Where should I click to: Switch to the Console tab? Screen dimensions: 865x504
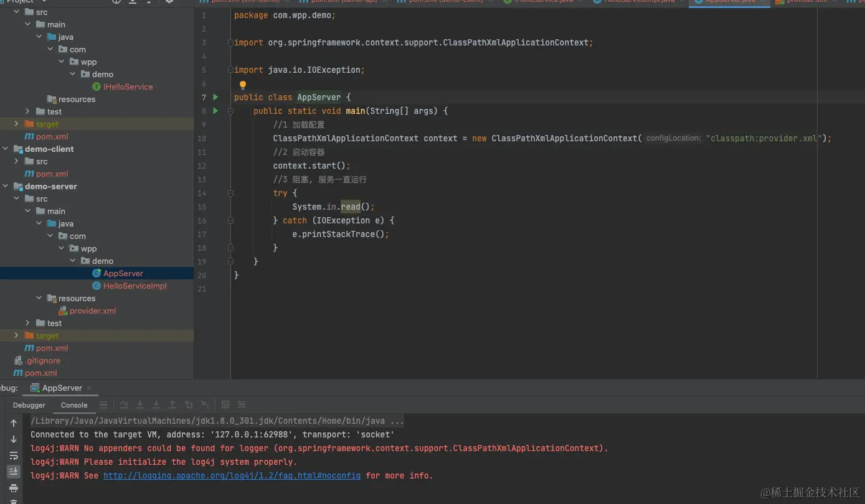point(74,405)
